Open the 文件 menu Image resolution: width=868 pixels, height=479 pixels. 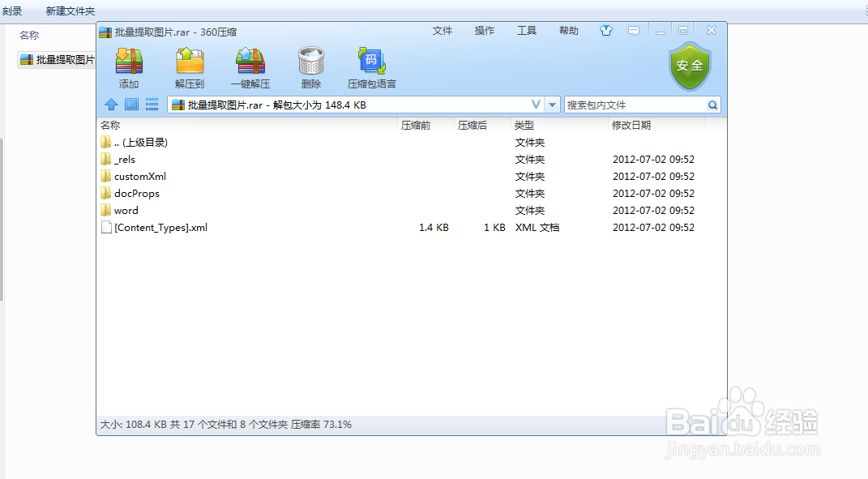[443, 31]
